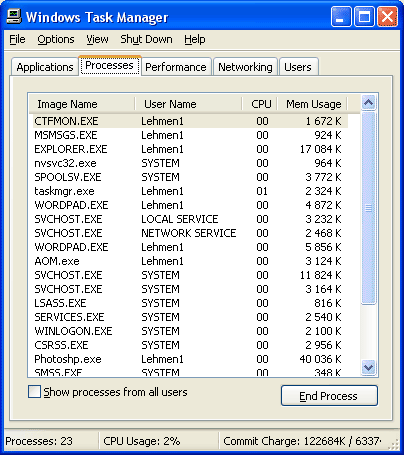This screenshot has width=404, height=455.
Task: Select the SPOOLSV.EXE process
Action: pos(190,177)
